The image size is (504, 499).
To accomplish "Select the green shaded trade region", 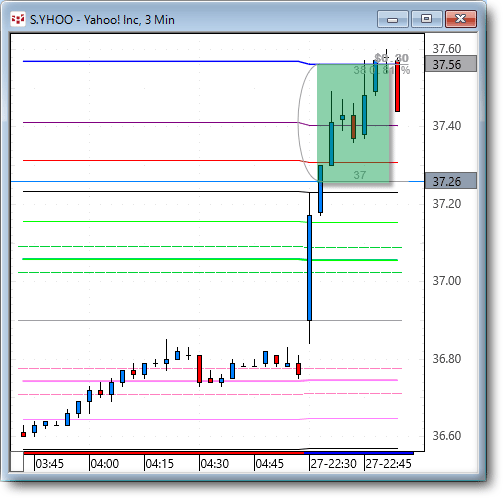I will point(353,123).
